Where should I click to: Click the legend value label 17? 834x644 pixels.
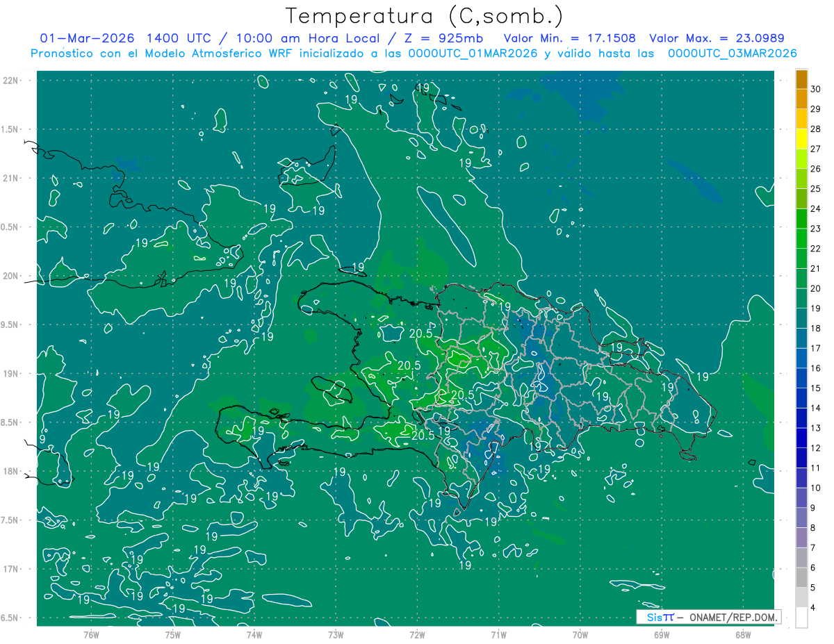(x=816, y=349)
